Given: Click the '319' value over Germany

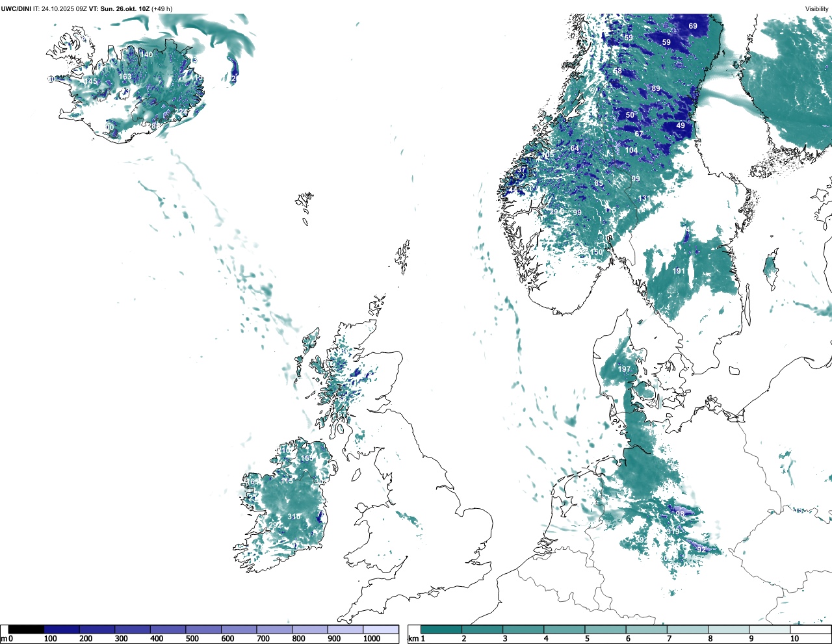Looking at the screenshot, I should (673, 532).
